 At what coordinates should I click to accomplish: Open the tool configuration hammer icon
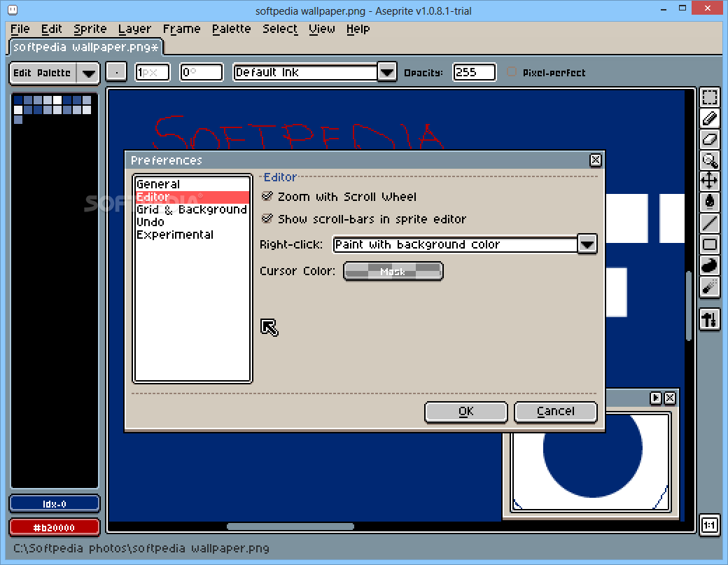(x=709, y=319)
